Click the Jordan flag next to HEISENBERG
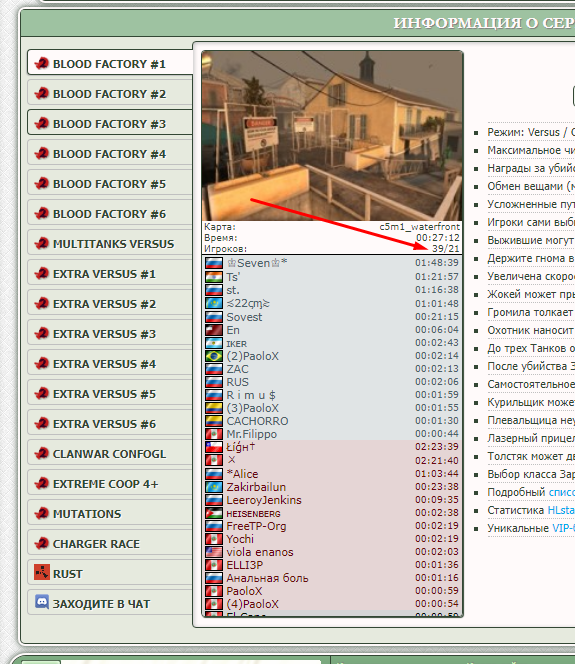The height and width of the screenshot is (664, 575). pyautogui.click(x=214, y=513)
